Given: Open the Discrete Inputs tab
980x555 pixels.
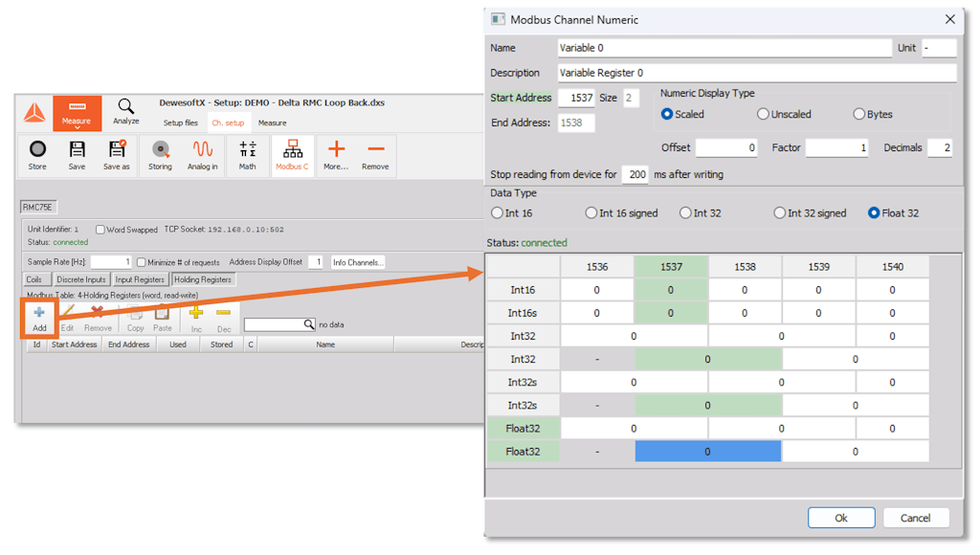Looking at the screenshot, I should (x=81, y=279).
